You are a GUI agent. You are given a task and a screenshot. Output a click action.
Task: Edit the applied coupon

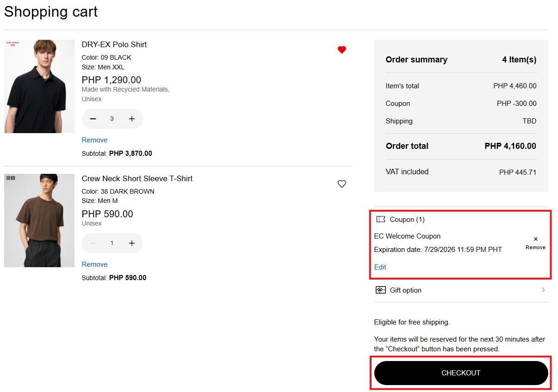pos(380,267)
